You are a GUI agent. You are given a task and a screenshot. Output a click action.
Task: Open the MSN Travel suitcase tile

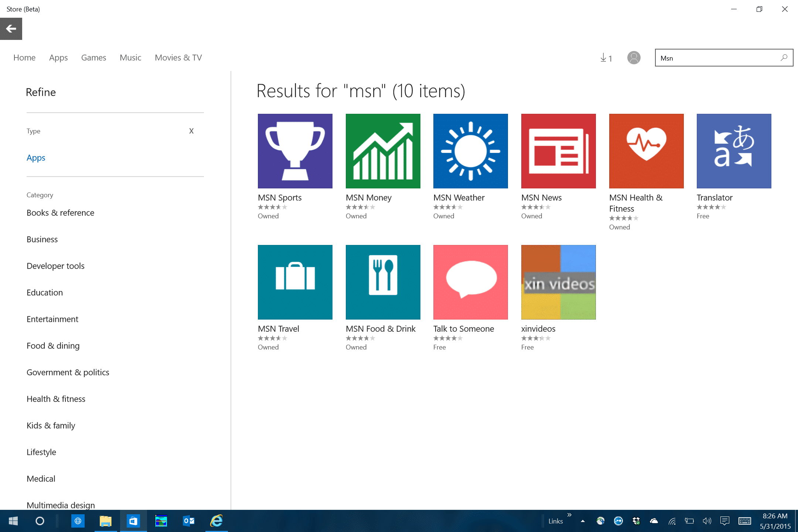pos(295,282)
